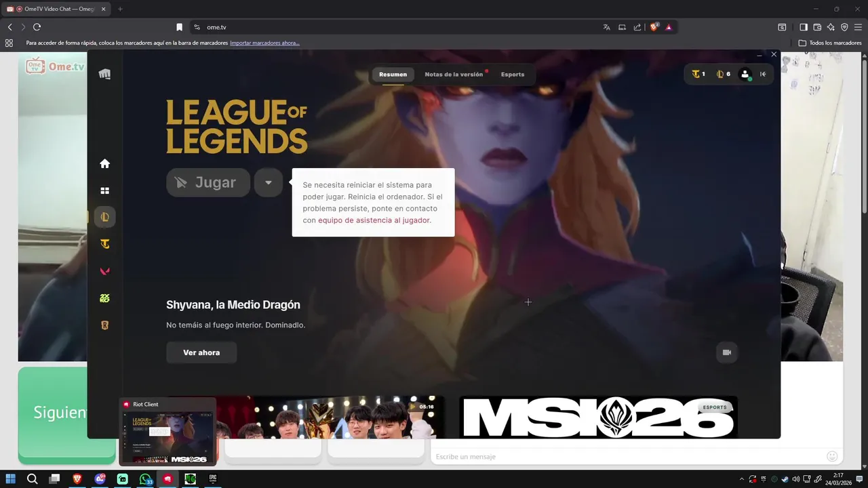This screenshot has width=868, height=488.
Task: Open the Riot Client home icon
Action: (x=104, y=163)
